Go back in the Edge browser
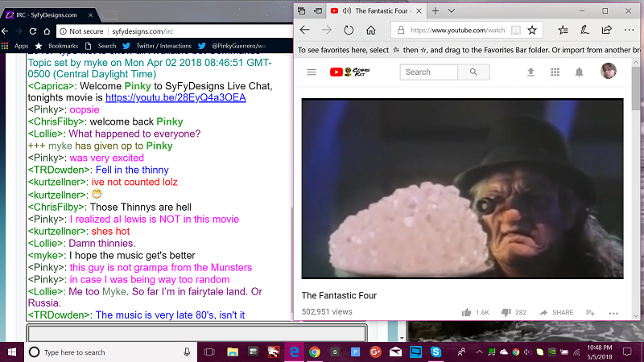 coord(304,30)
